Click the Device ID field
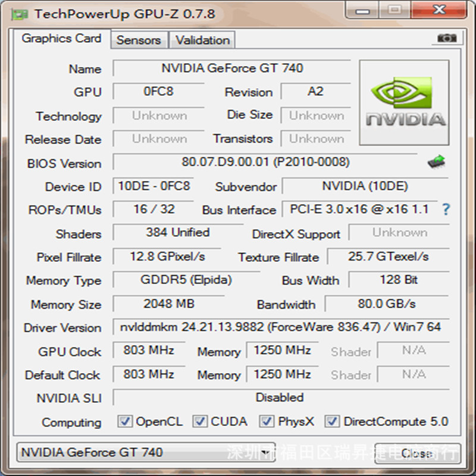 (154, 186)
